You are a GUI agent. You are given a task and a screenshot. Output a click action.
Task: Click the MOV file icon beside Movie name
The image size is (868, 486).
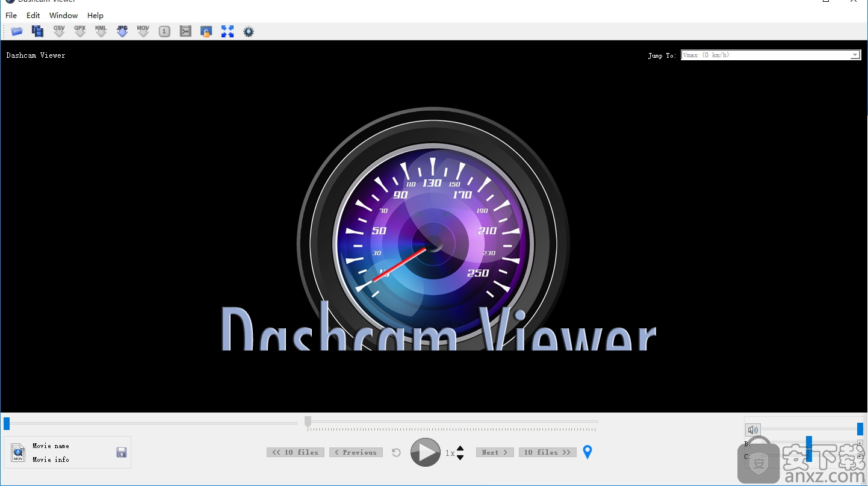pos(18,452)
